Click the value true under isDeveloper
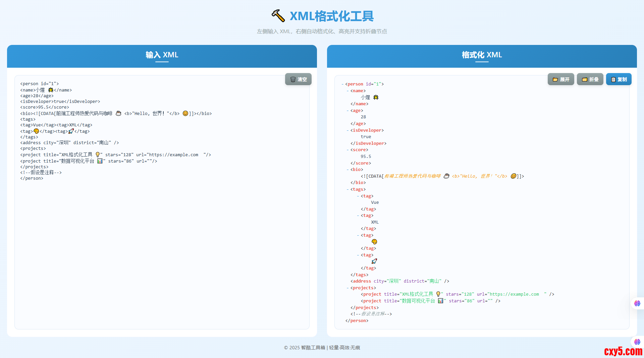Viewport: 644px width, 358px height. tap(366, 137)
